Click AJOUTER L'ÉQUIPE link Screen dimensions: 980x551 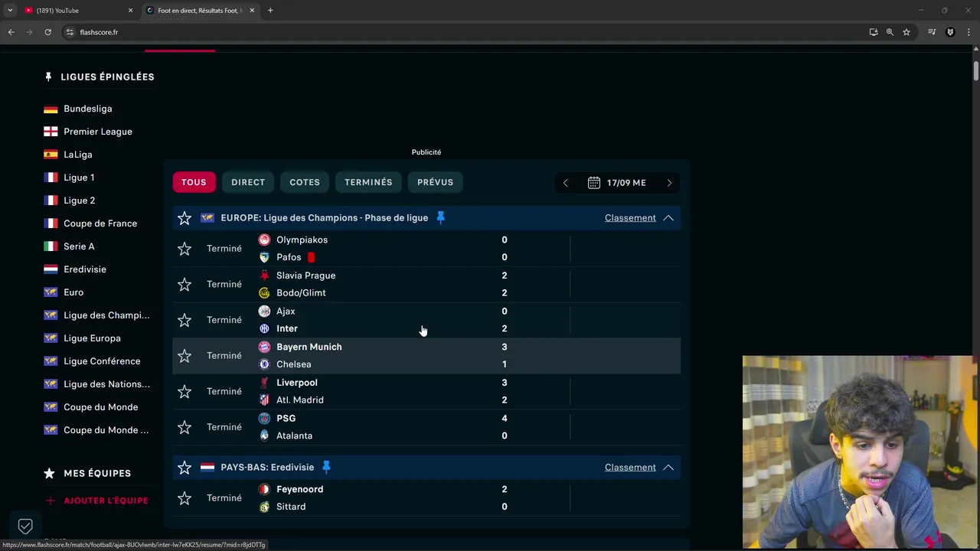(x=97, y=500)
